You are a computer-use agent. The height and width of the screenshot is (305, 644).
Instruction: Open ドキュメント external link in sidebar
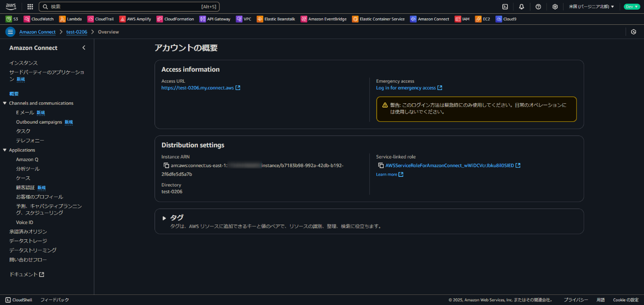click(27, 274)
